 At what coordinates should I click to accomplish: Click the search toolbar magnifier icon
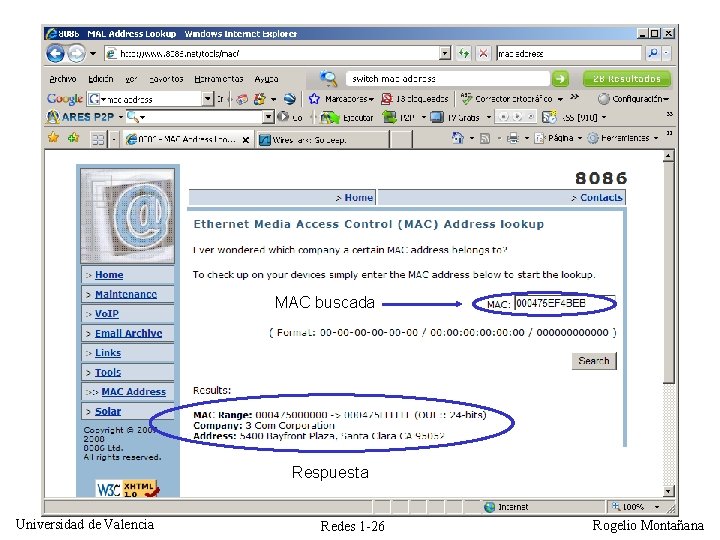[328, 79]
